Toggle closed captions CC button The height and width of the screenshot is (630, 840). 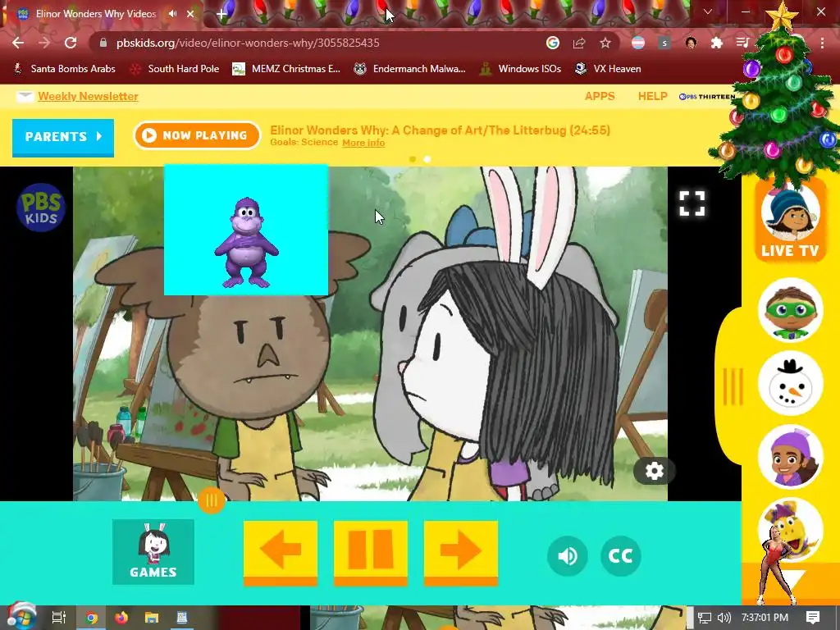[621, 556]
